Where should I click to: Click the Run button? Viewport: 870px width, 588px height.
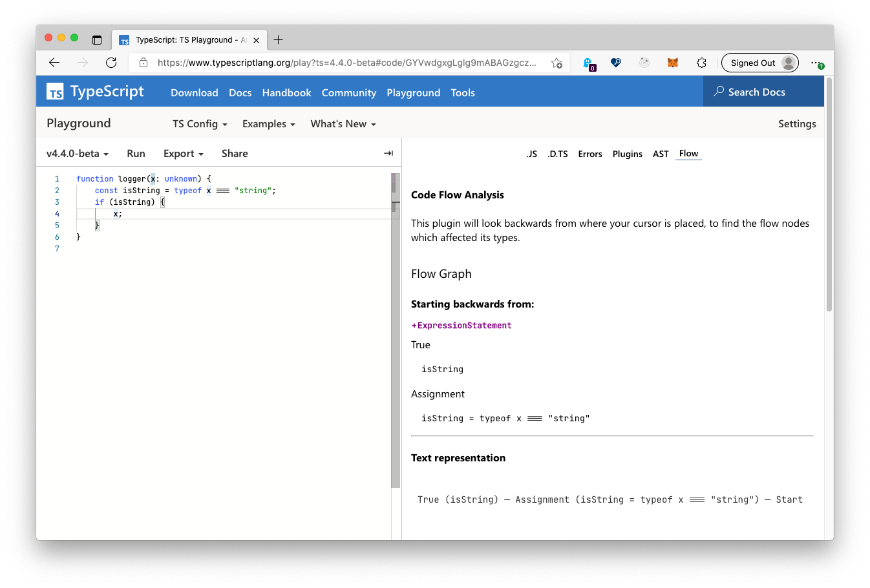point(136,153)
